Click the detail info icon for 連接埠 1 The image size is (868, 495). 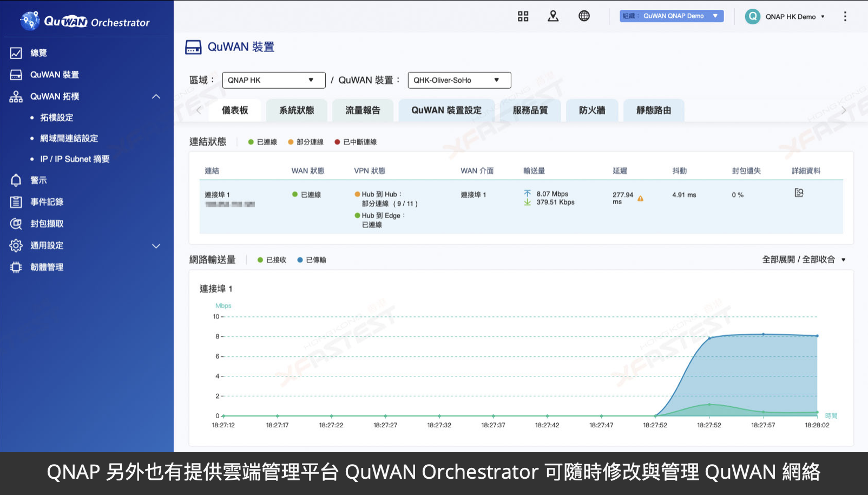pyautogui.click(x=799, y=193)
